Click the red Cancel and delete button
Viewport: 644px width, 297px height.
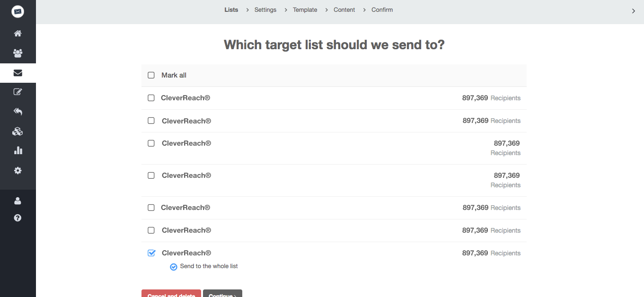(171, 294)
